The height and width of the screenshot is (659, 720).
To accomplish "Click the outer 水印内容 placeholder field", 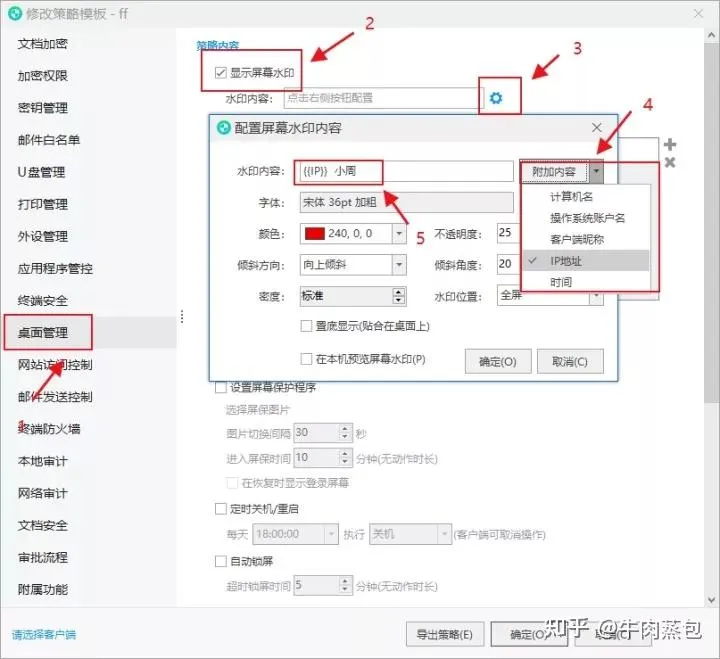I will click(382, 98).
